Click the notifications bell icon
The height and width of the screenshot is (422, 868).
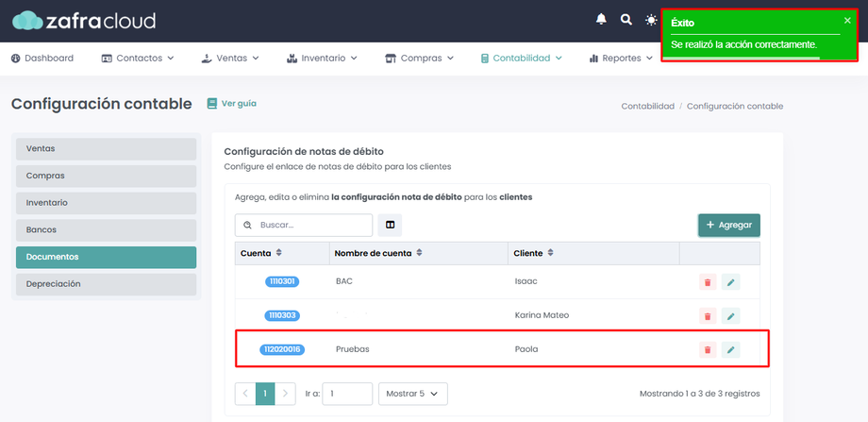[601, 20]
